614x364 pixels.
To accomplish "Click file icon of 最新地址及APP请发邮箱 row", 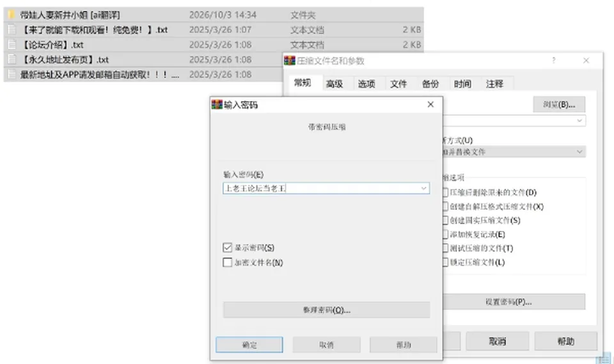I will coord(12,74).
